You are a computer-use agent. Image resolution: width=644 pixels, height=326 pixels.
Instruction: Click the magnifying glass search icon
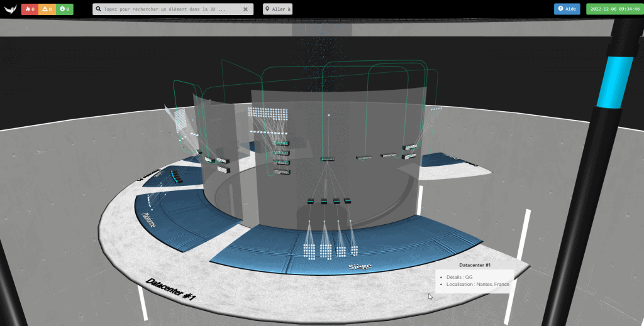[99, 9]
